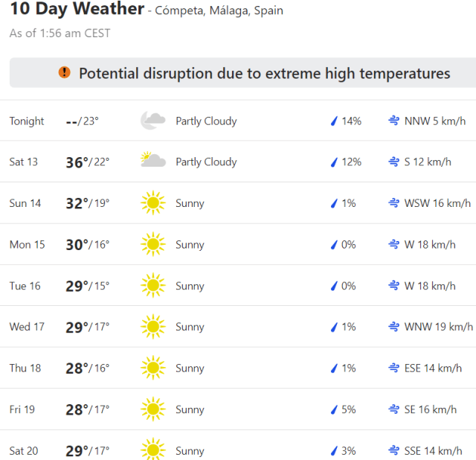Click the partly cloudy sun icon for Sat 13
476x460 pixels.
click(x=152, y=161)
